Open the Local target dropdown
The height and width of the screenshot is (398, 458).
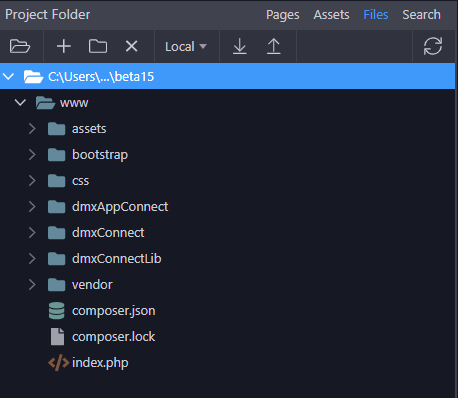[186, 46]
